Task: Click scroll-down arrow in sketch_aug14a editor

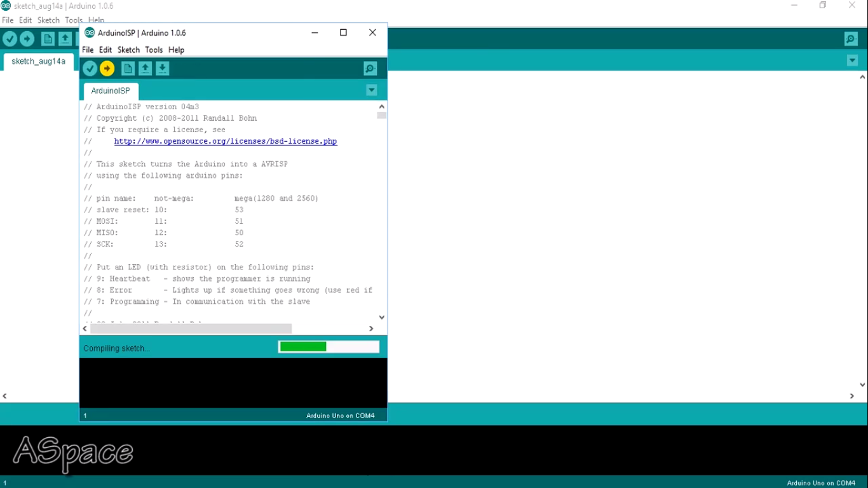Action: click(x=862, y=384)
